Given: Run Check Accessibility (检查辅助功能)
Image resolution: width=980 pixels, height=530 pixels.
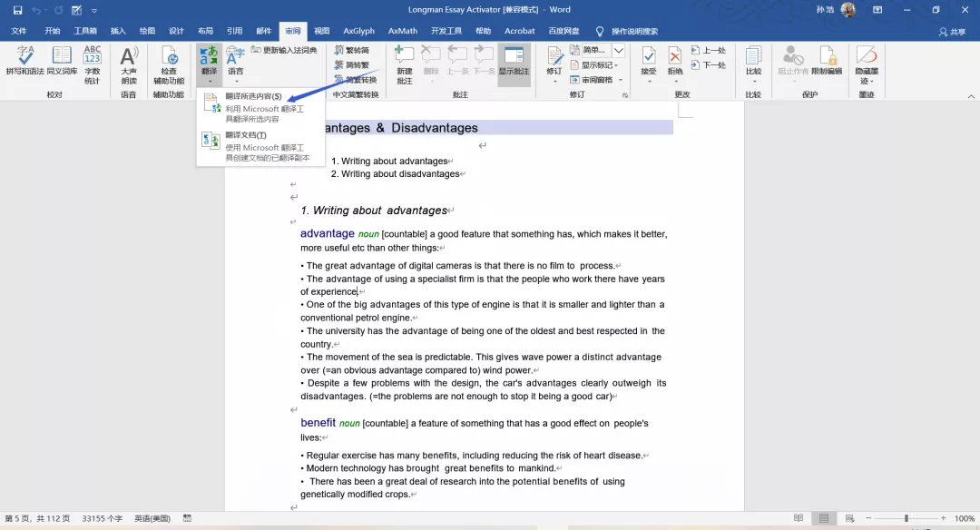Looking at the screenshot, I should (169, 62).
